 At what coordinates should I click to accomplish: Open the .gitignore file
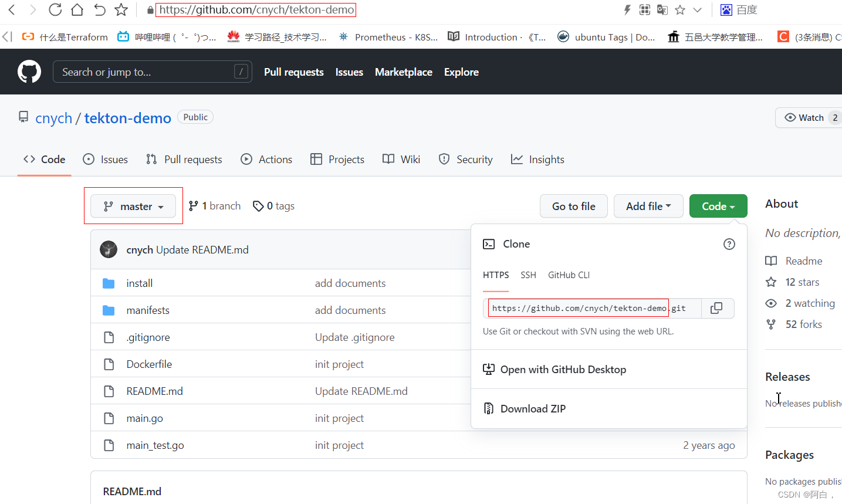148,337
